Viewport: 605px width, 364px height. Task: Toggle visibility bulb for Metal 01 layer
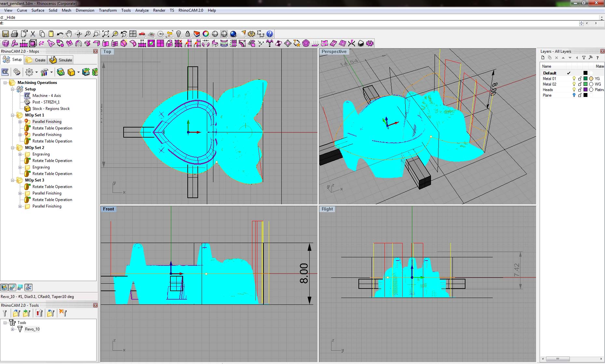pyautogui.click(x=574, y=79)
